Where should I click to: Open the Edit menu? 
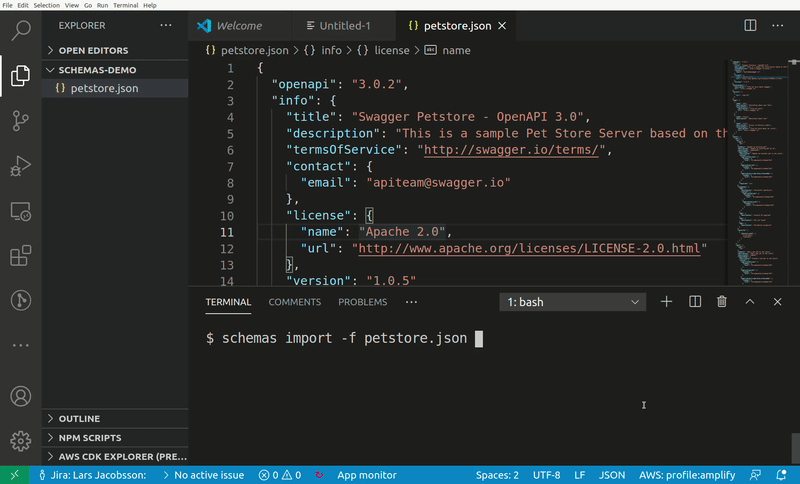(x=23, y=5)
